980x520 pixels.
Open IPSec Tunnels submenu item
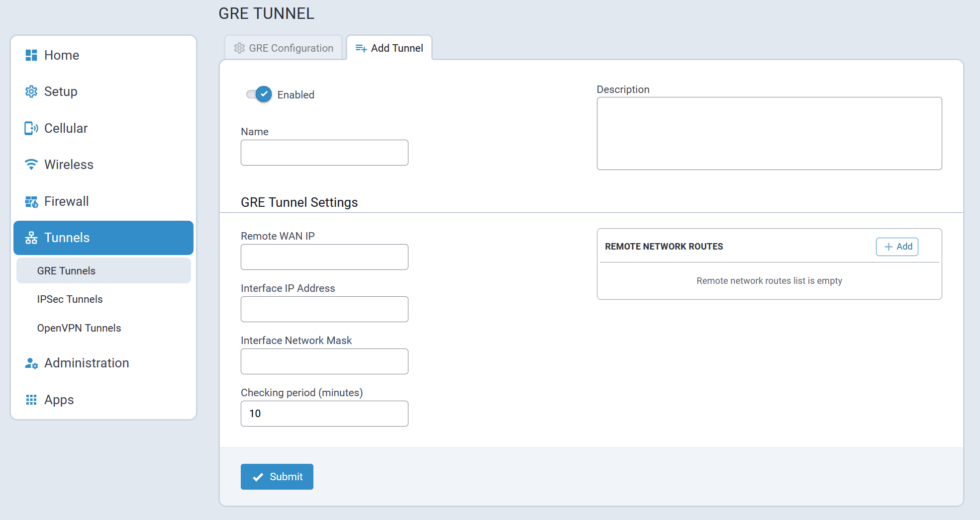coord(70,299)
